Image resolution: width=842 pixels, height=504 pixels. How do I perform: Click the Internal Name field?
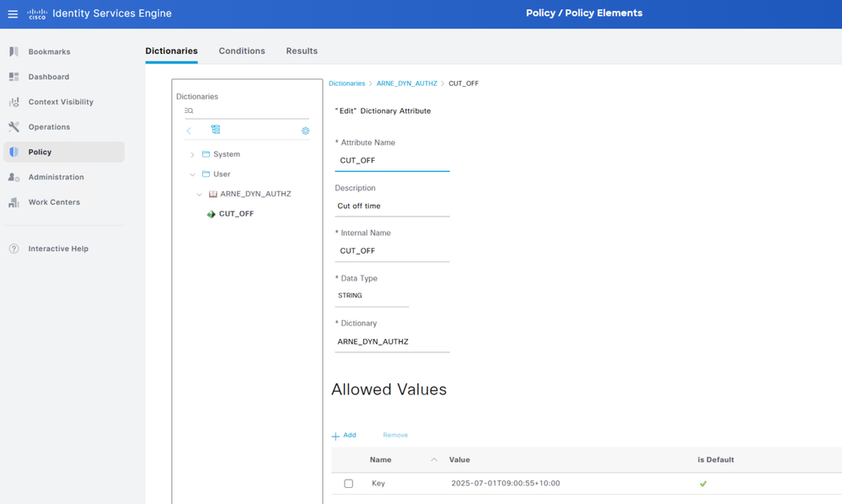click(x=392, y=250)
